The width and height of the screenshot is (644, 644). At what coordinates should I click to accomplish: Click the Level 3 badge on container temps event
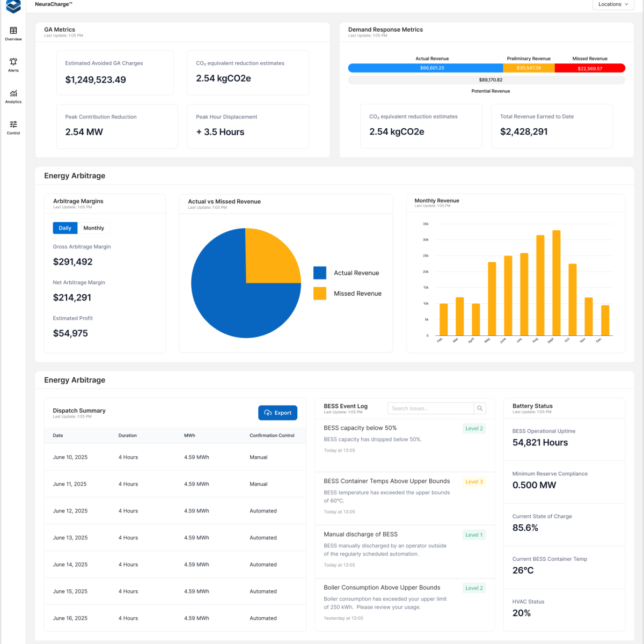click(474, 482)
